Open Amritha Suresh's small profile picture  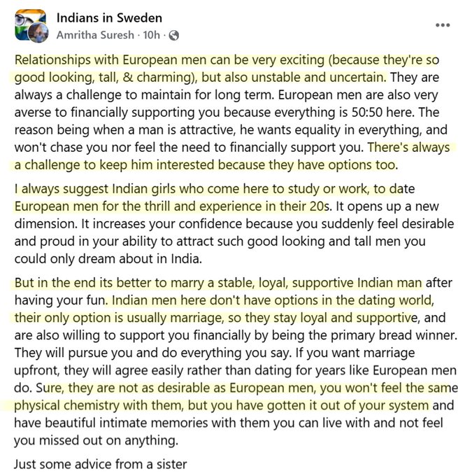[38, 32]
